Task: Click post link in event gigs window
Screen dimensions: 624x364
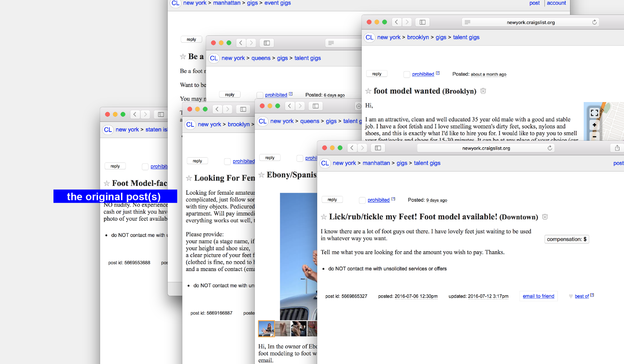Action: pyautogui.click(x=534, y=3)
